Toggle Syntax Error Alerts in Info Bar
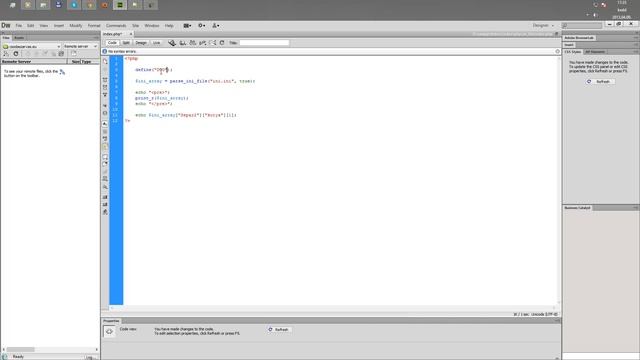 (105, 147)
